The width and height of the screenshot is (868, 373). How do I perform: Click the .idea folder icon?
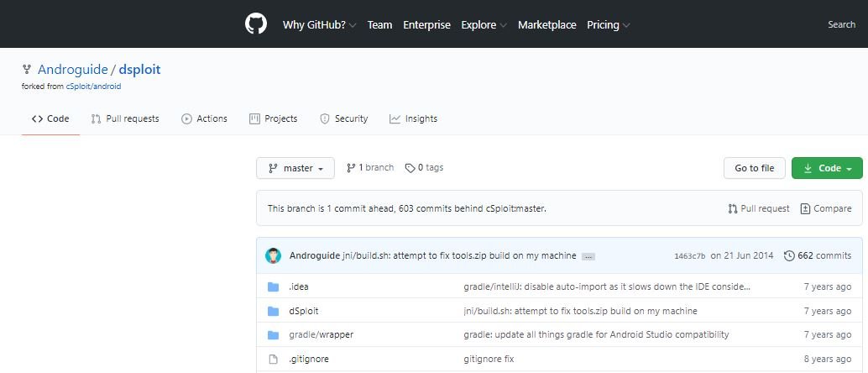coord(273,286)
